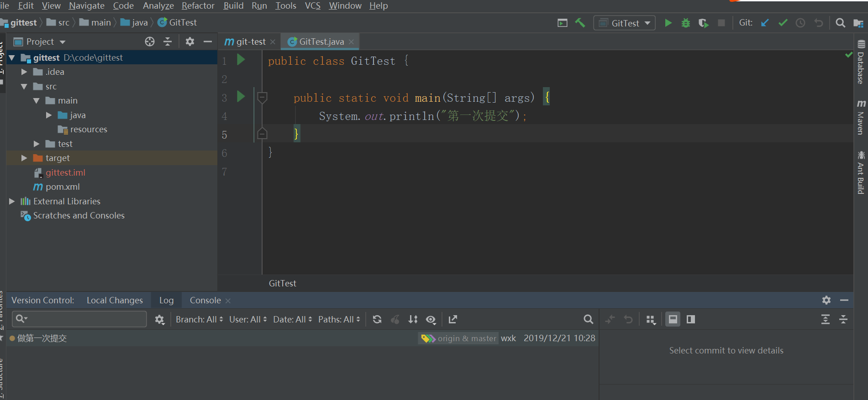Open Database tool window
This screenshot has width=868, height=400.
click(861, 62)
